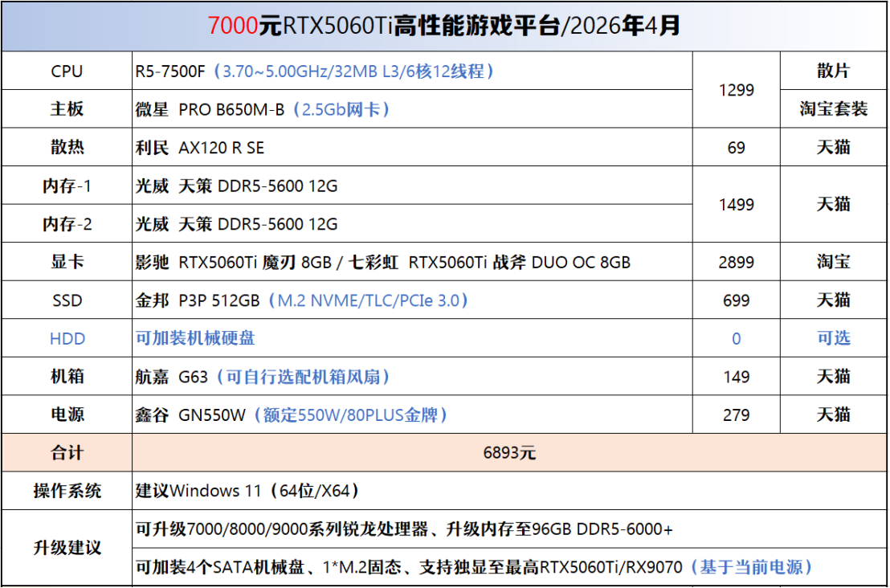Viewport: 890px width, 588px height.
Task: Select the '天猫' cell in memory rows
Action: [x=834, y=204]
